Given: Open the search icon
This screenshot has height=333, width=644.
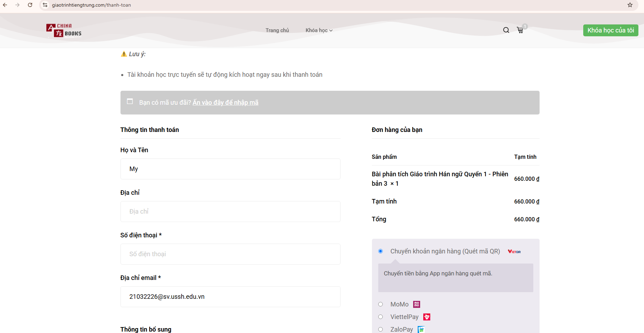Looking at the screenshot, I should coord(506,30).
